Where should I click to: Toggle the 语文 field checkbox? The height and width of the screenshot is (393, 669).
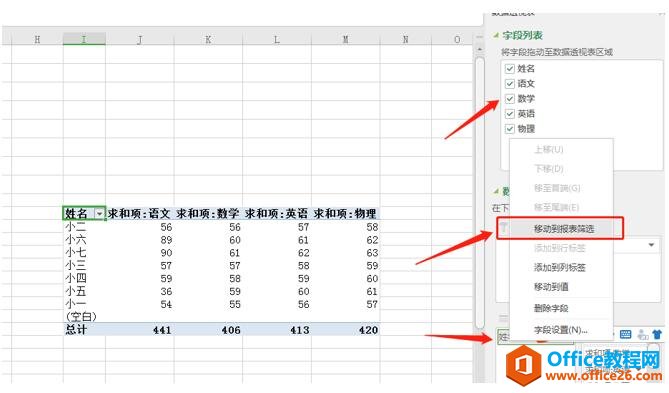tap(509, 84)
